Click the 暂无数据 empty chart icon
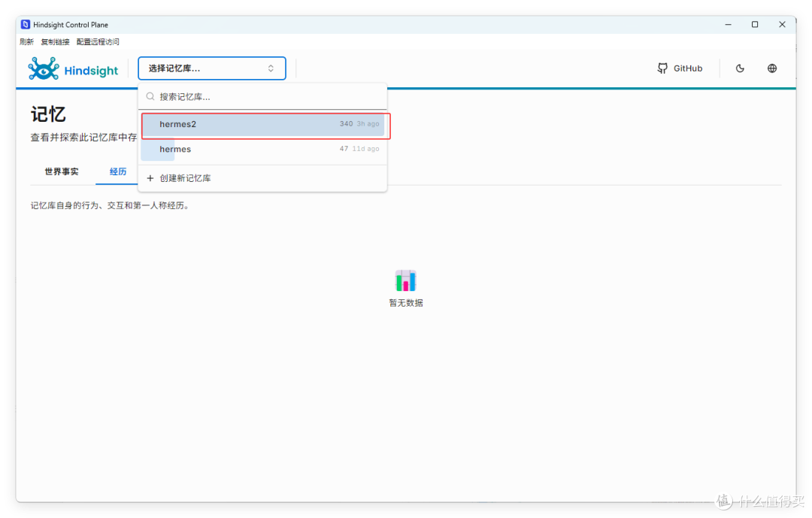Screen dimensions: 812x518 click(x=405, y=280)
